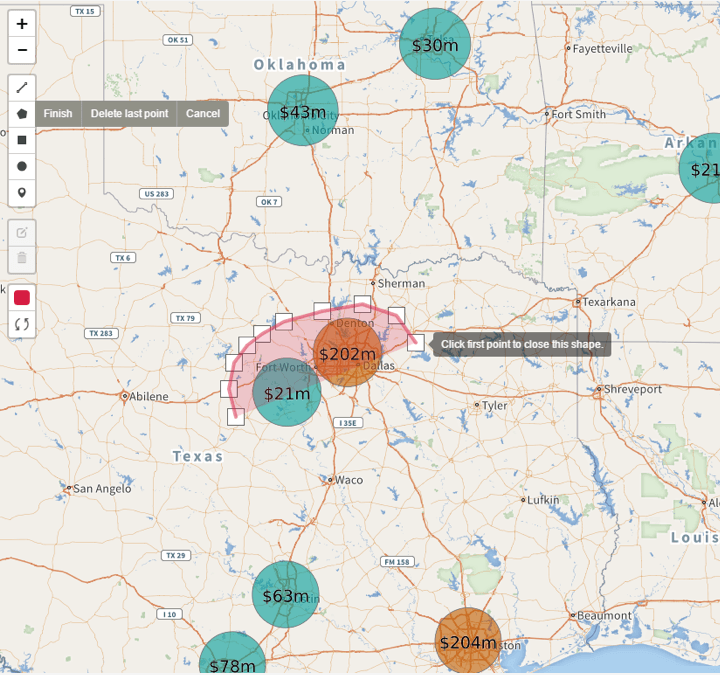Zoom out with the minus button
This screenshot has height=675, width=720.
[22, 50]
